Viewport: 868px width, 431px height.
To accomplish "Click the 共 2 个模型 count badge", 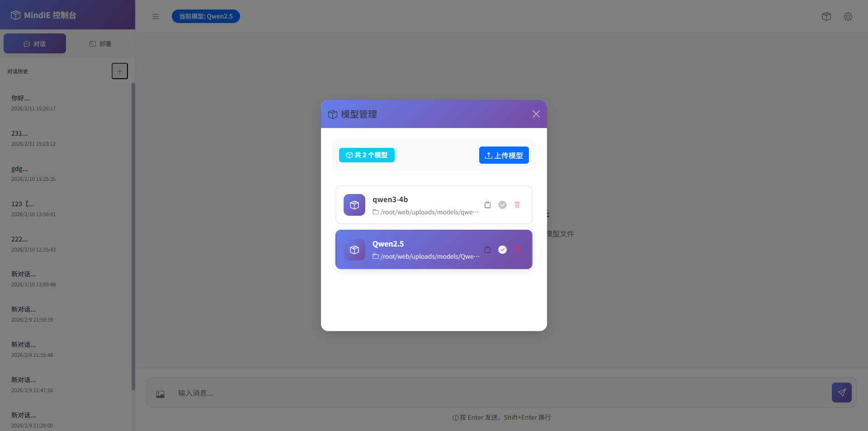I will point(367,155).
